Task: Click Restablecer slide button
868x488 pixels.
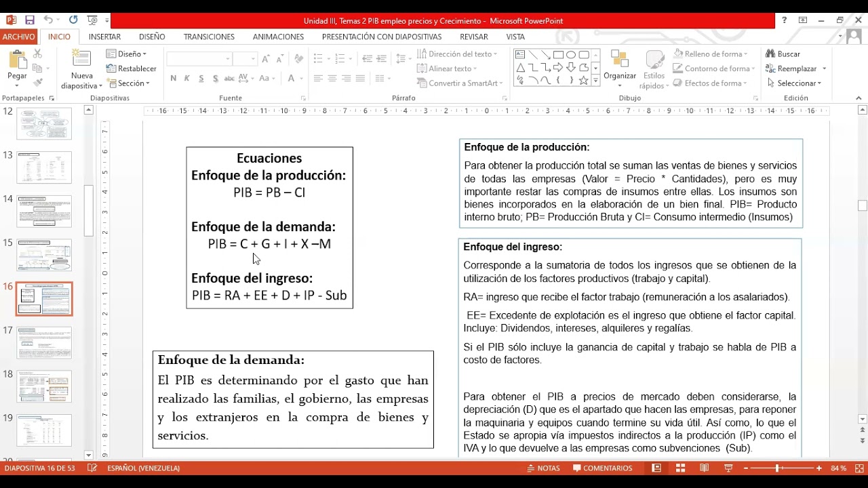Action: pos(132,68)
